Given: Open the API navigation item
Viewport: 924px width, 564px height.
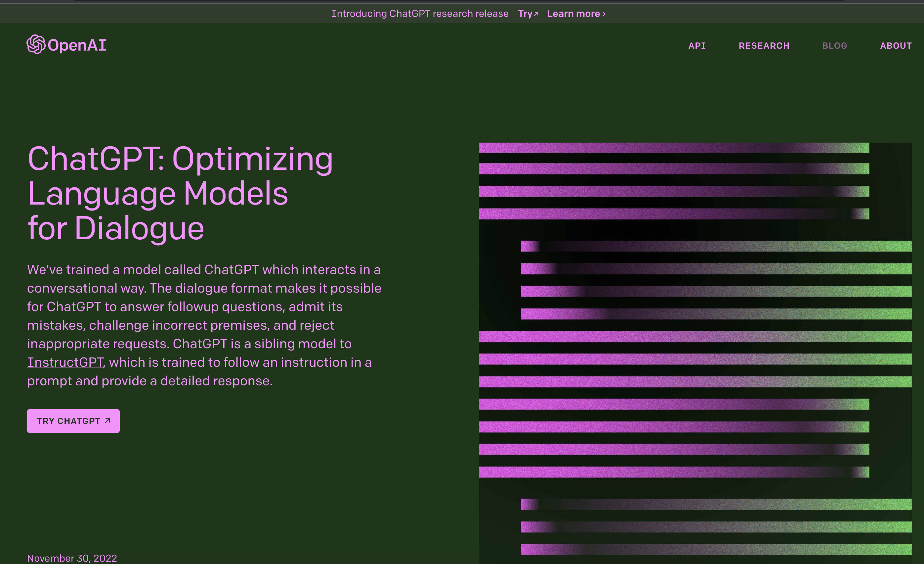Looking at the screenshot, I should (697, 46).
